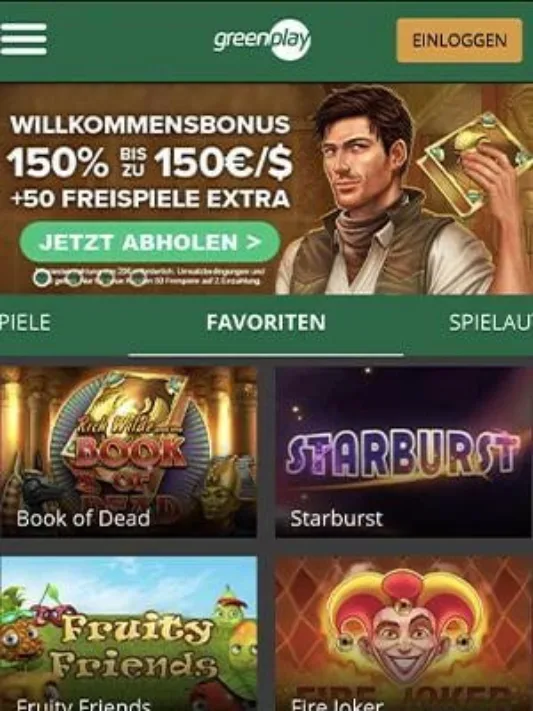The width and height of the screenshot is (533, 711).
Task: Open the Fire Joker game thumbnail
Action: [x=404, y=633]
